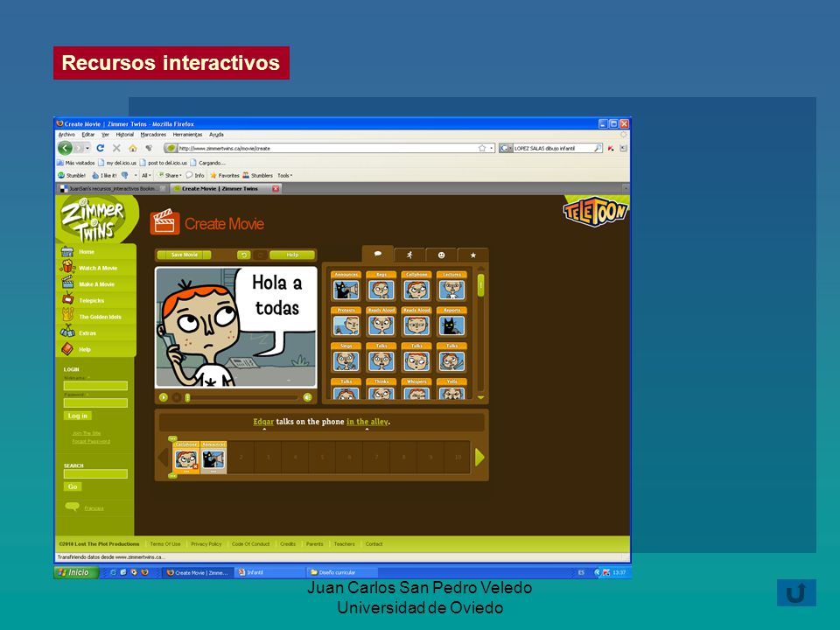Go to Firefox home page icon
Screen dimensions: 840x630
[133, 149]
